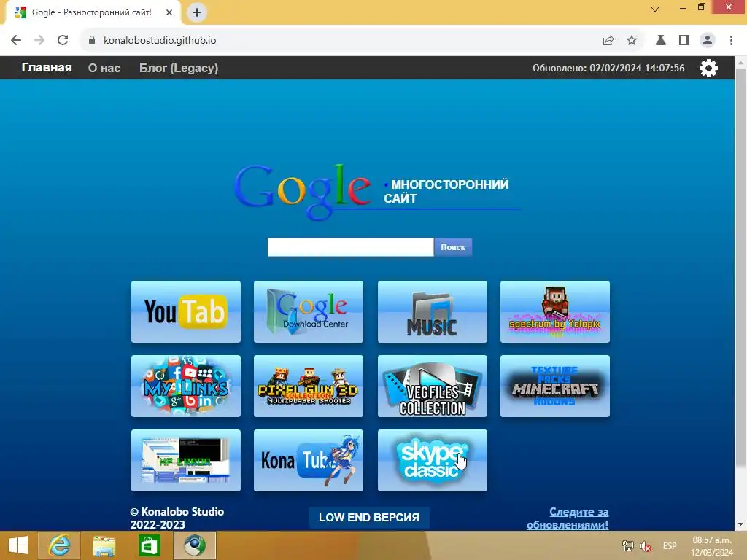Reload the current page
747x560 pixels.
click(63, 41)
